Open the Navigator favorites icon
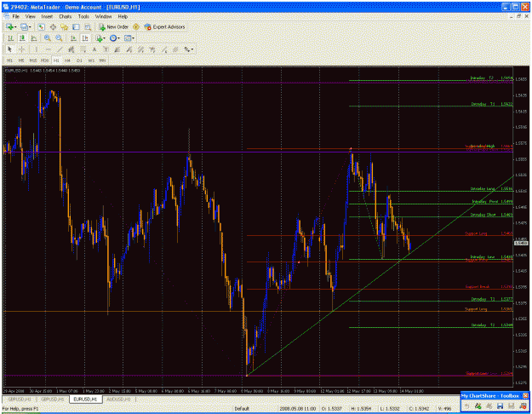 [64, 26]
